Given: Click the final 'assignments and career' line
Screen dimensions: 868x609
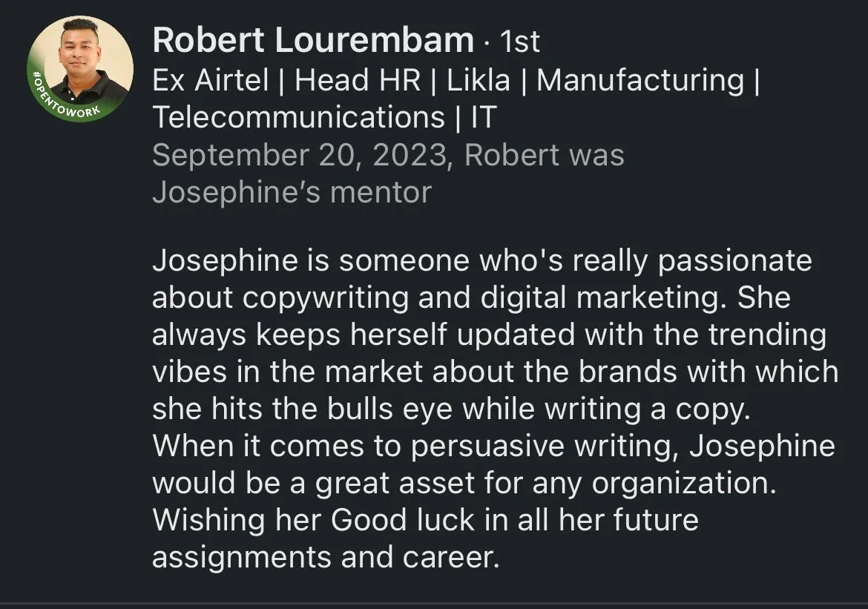Looking at the screenshot, I should [326, 558].
